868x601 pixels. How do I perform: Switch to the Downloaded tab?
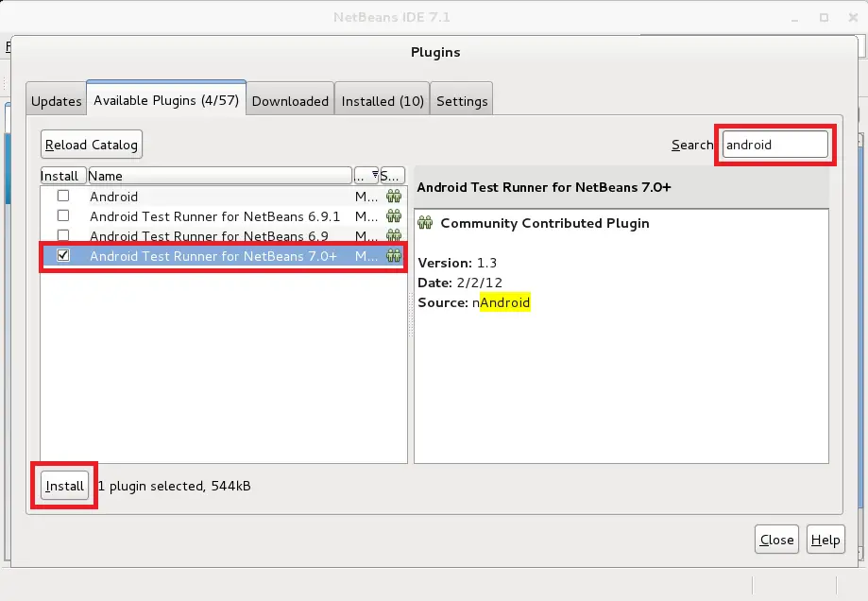tap(290, 101)
